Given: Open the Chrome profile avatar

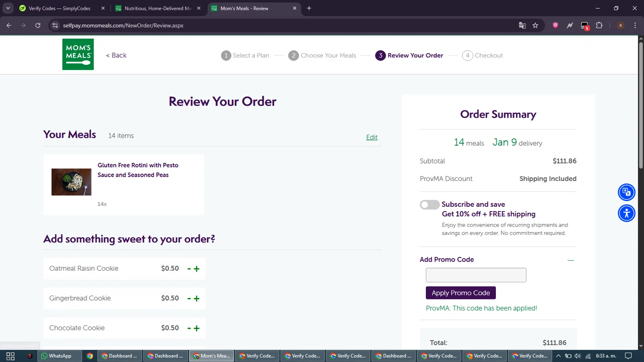Looking at the screenshot, I should point(620,25).
